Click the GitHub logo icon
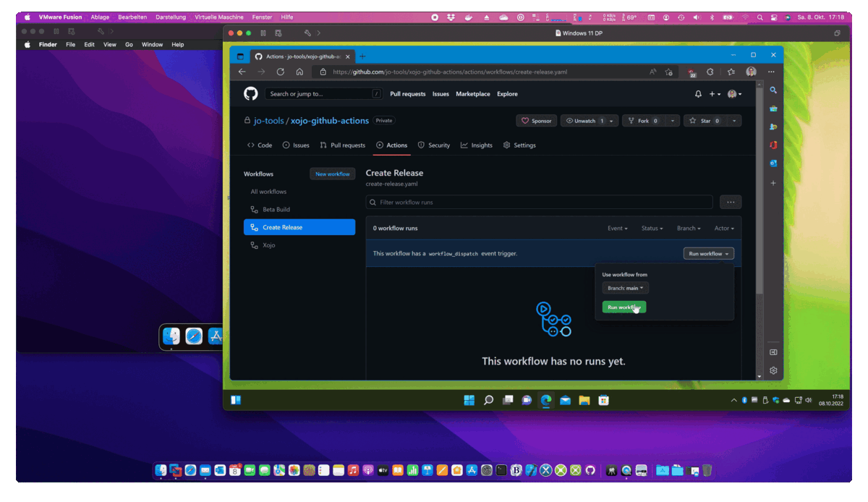This screenshot has height=502, width=868. [251, 94]
